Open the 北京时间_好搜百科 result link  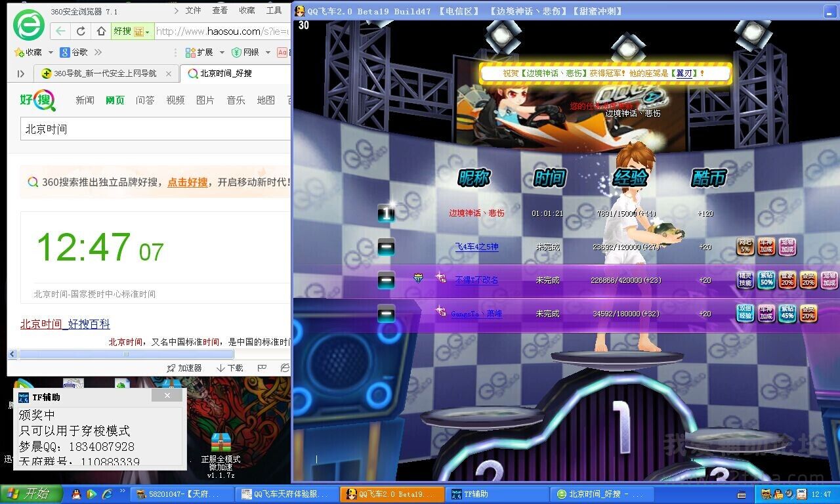[65, 324]
